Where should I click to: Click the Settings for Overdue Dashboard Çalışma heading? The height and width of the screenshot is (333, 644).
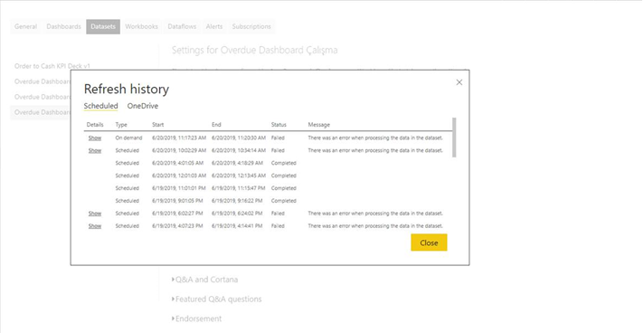tap(255, 50)
